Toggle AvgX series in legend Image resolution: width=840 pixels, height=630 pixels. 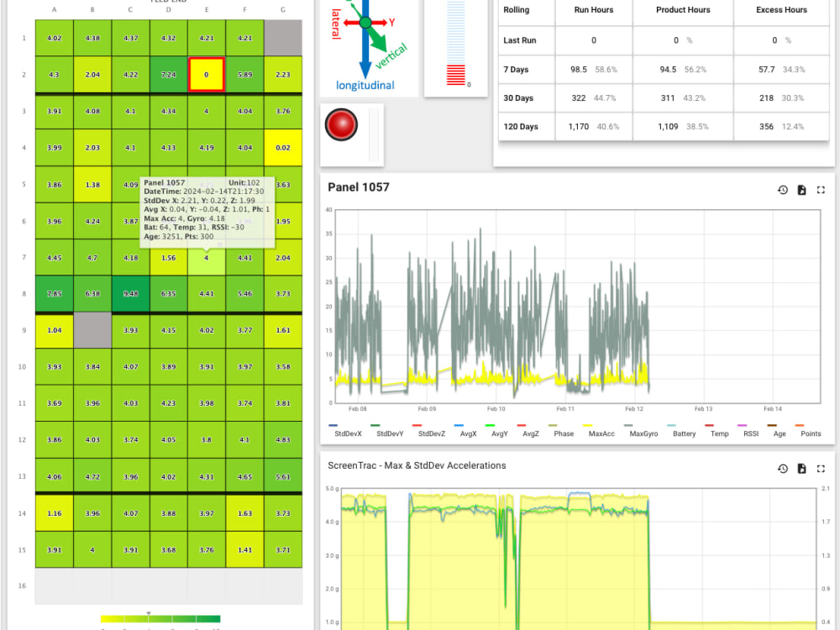click(x=468, y=433)
